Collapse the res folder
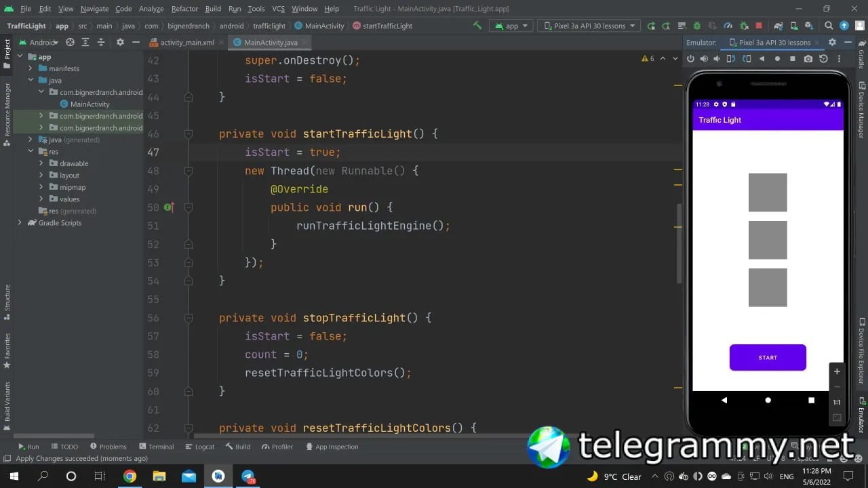Image resolution: width=868 pixels, height=488 pixels. pos(31,152)
